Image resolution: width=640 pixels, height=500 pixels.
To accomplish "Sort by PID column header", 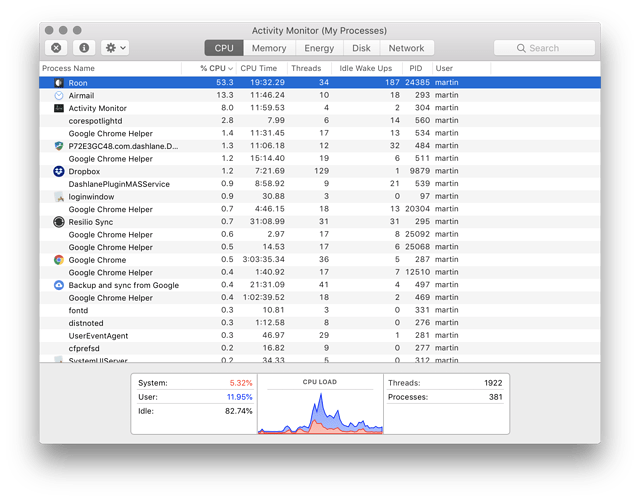I will (x=417, y=68).
